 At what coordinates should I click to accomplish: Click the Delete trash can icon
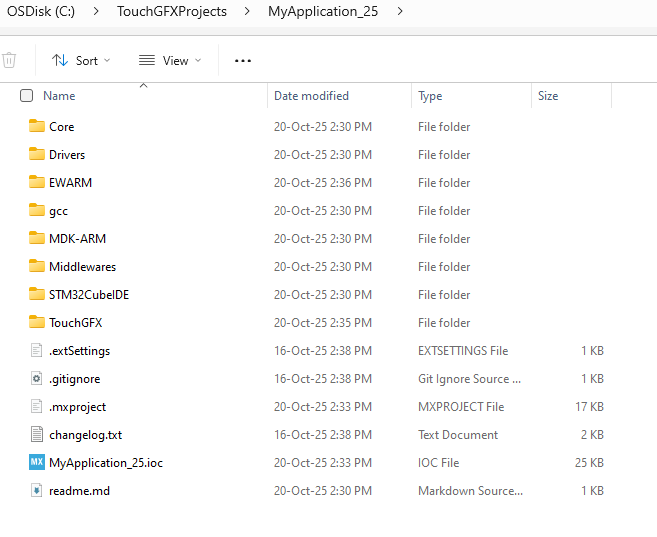[x=9, y=60]
